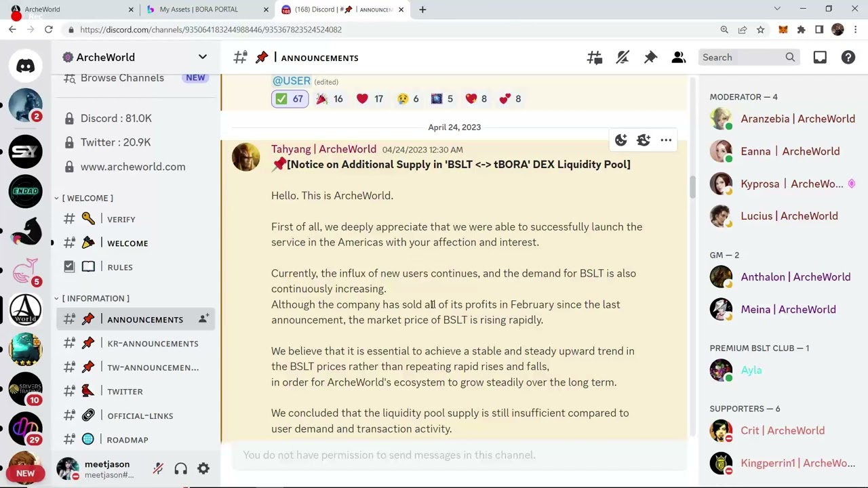Click Chrome address bar URL
The width and height of the screenshot is (868, 488).
click(210, 30)
